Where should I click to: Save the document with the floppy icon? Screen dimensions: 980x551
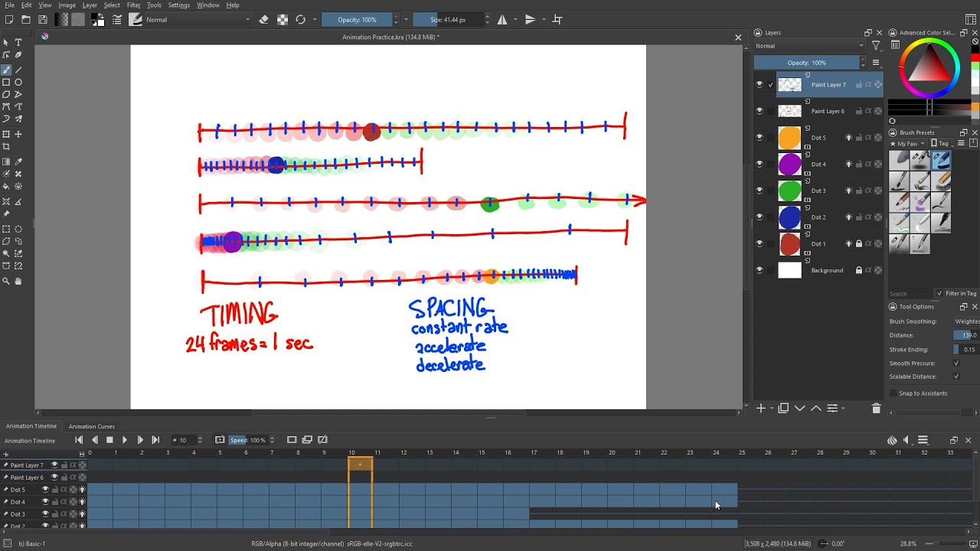43,20
